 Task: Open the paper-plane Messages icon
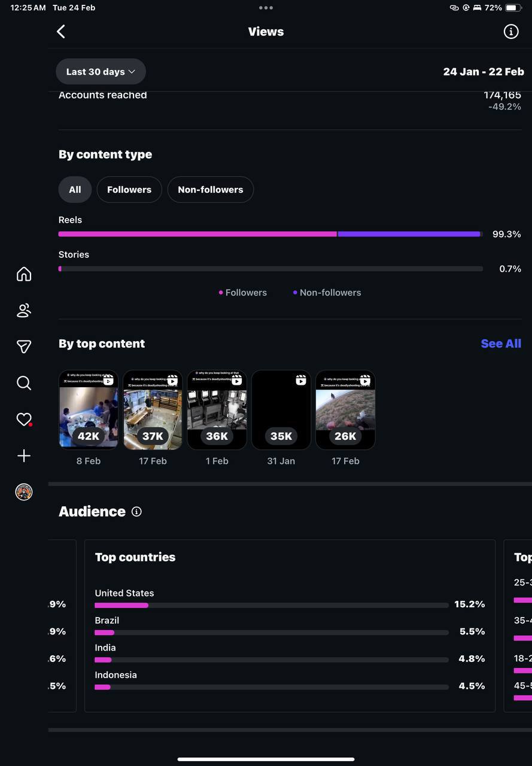click(24, 346)
